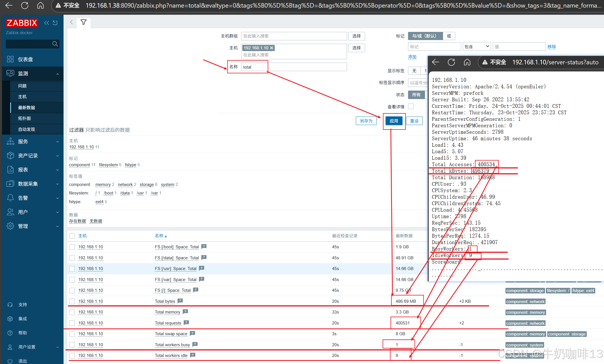Click the filter funnel icon tab

click(84, 22)
